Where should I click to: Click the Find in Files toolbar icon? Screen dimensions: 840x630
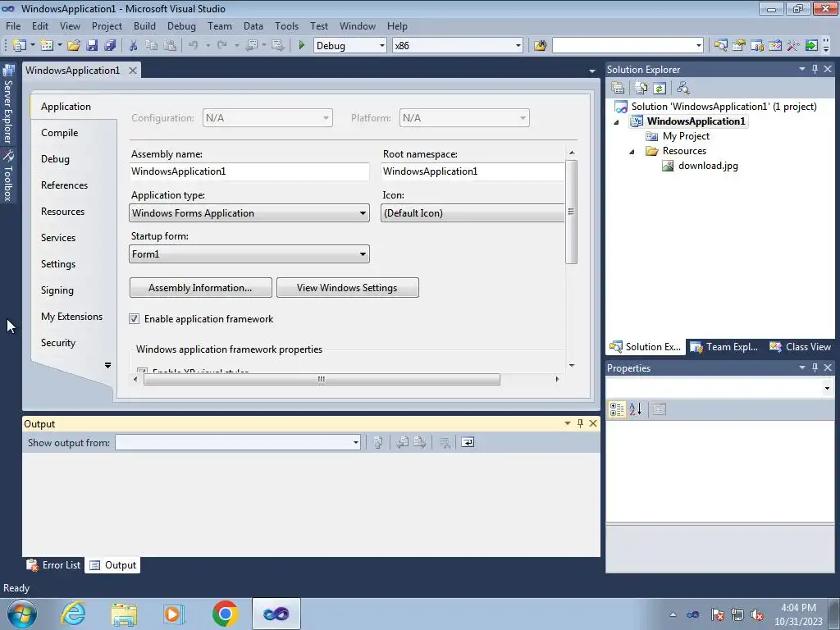(540, 46)
